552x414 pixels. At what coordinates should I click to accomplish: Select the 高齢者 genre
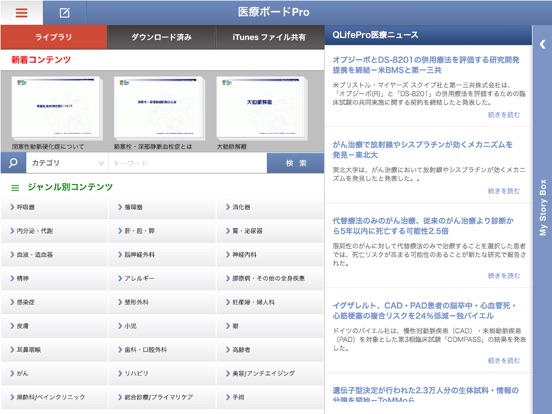click(270, 350)
